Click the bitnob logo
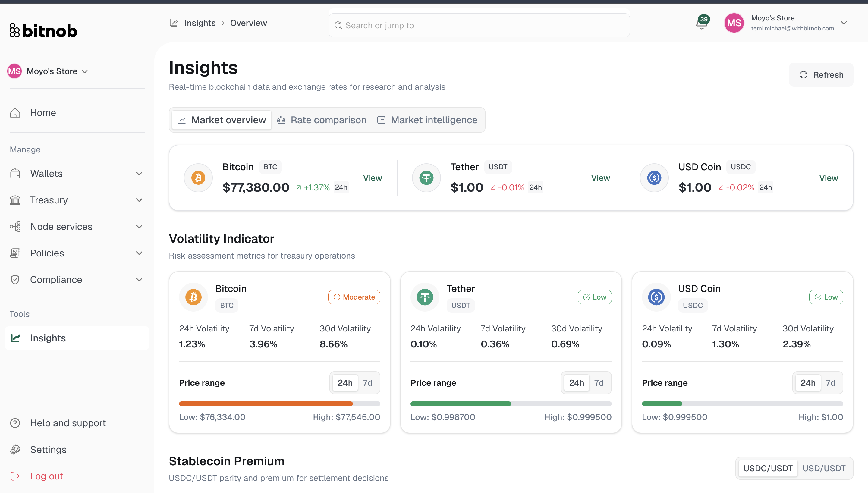 (x=43, y=30)
